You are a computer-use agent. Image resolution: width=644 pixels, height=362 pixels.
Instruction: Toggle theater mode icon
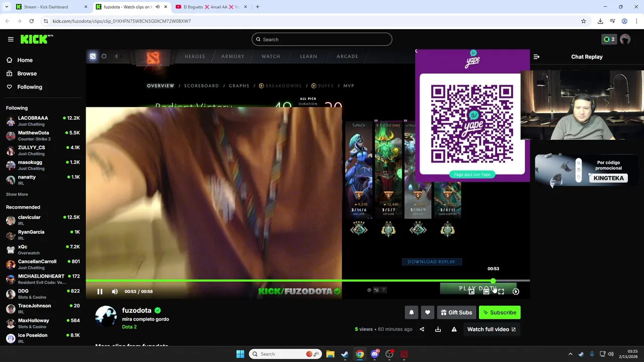[x=486, y=292]
